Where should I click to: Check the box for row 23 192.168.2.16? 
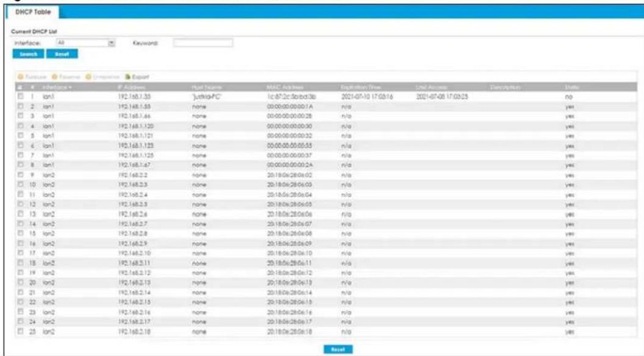[x=21, y=311]
